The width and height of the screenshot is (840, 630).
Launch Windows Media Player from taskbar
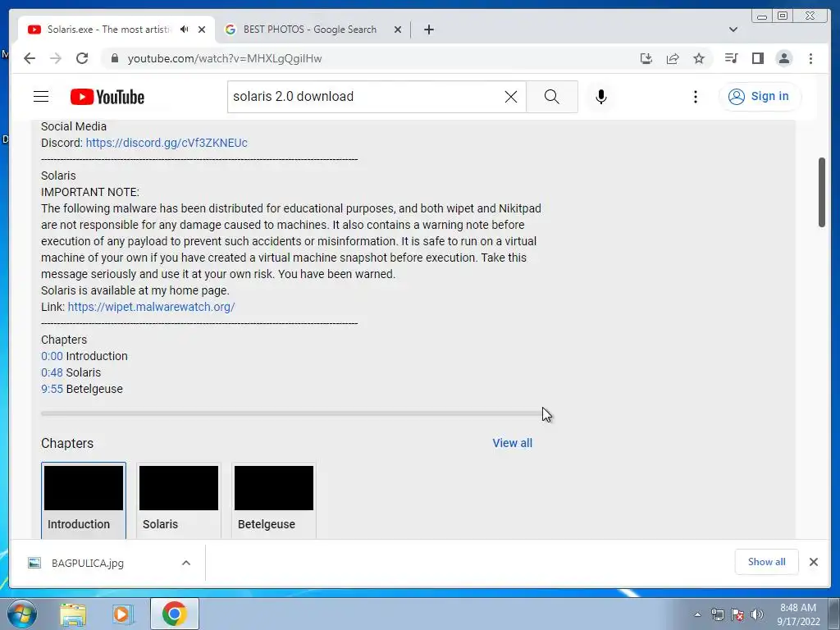pos(123,614)
